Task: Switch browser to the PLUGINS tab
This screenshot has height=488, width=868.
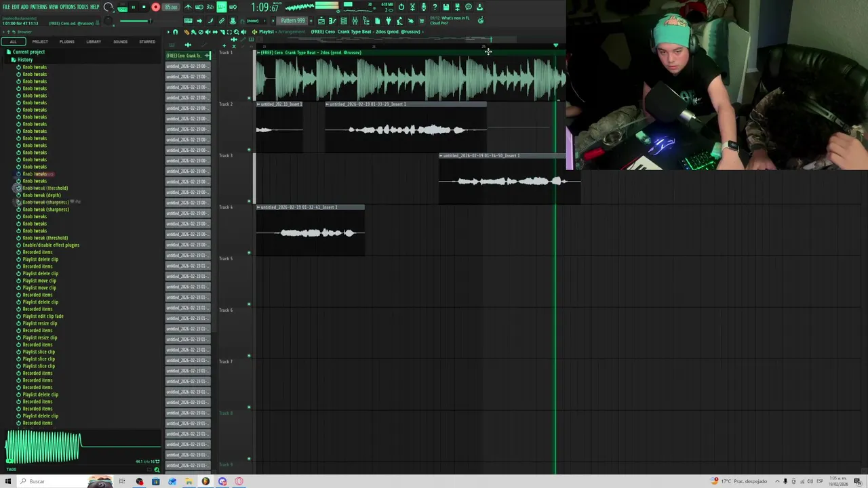Action: coord(66,42)
